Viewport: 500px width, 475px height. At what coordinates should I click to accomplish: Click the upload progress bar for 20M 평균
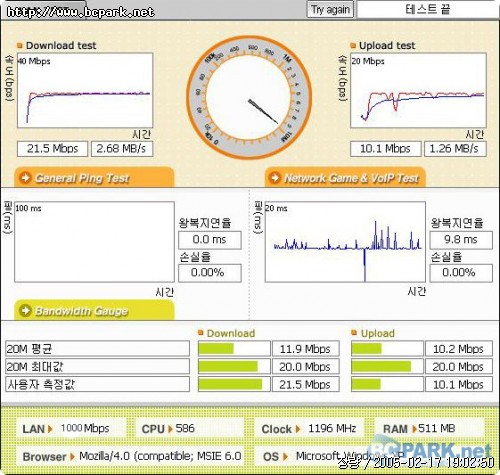point(387,349)
